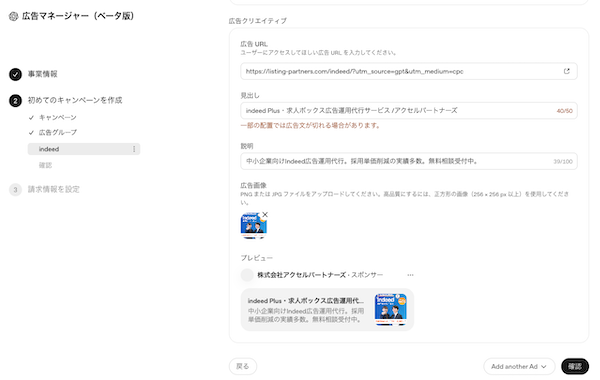Select the 確認 sub-step in sidebar
Viewport: 600px width, 380px height.
[x=45, y=165]
